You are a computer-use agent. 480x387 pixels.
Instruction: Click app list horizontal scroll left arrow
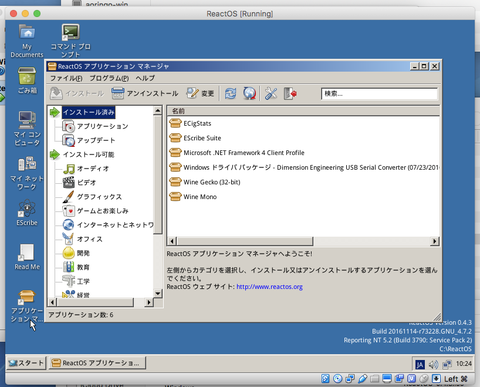pos(172,241)
